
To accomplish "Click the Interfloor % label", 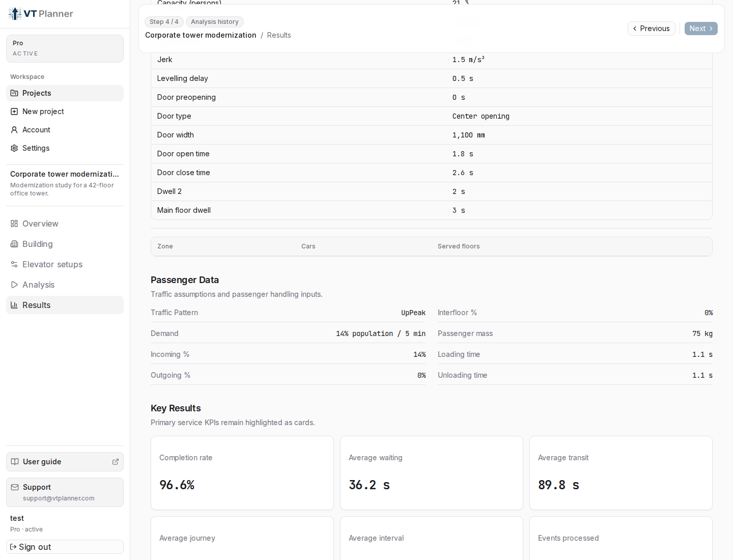I will (x=457, y=313).
